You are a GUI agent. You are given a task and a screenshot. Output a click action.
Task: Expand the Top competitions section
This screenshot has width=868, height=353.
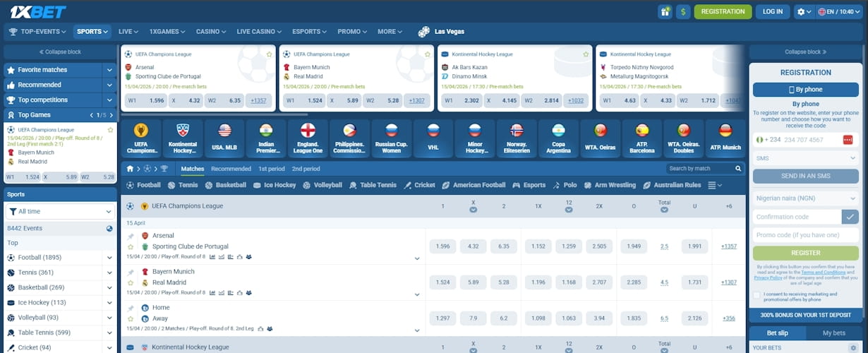(x=109, y=100)
